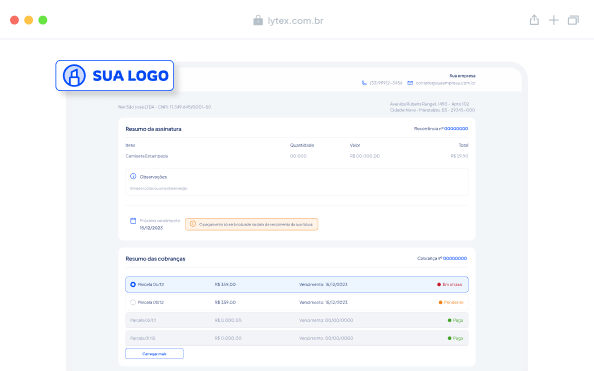The width and height of the screenshot is (594, 371).
Task: Click the Quantidade column header
Action: (302, 145)
